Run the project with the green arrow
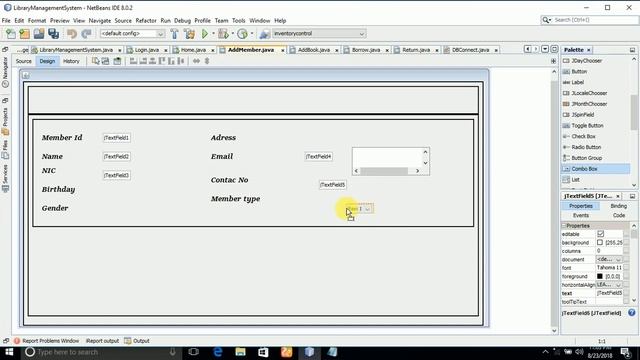This screenshot has height=360, width=640. point(205,34)
